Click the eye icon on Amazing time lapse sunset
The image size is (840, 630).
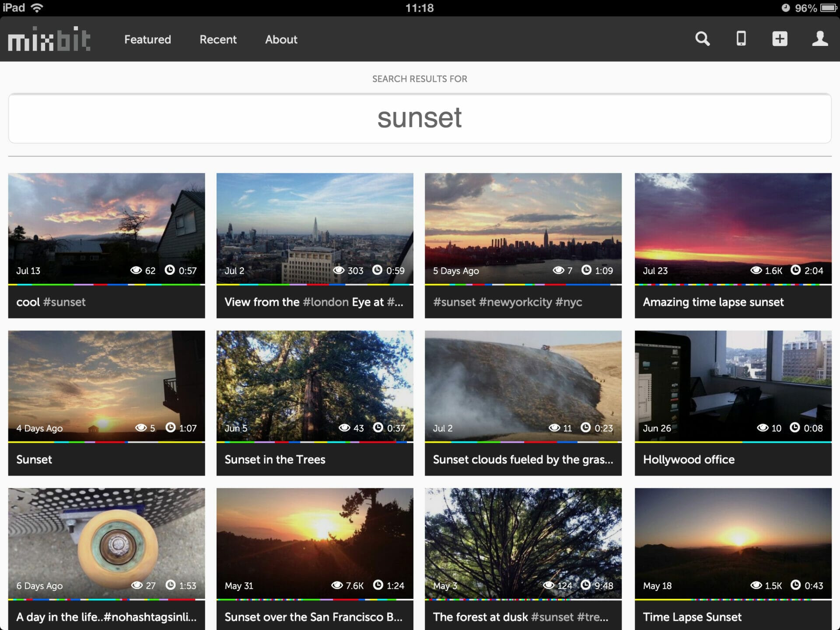click(x=756, y=270)
